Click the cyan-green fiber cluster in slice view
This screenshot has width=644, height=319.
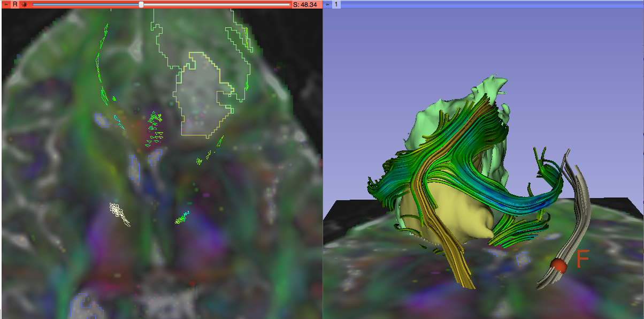[x=182, y=218]
